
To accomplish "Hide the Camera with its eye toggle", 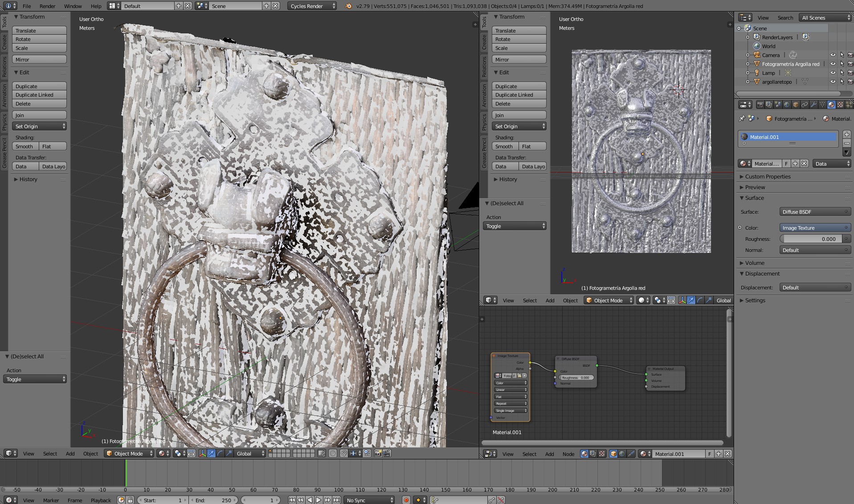I will 833,55.
